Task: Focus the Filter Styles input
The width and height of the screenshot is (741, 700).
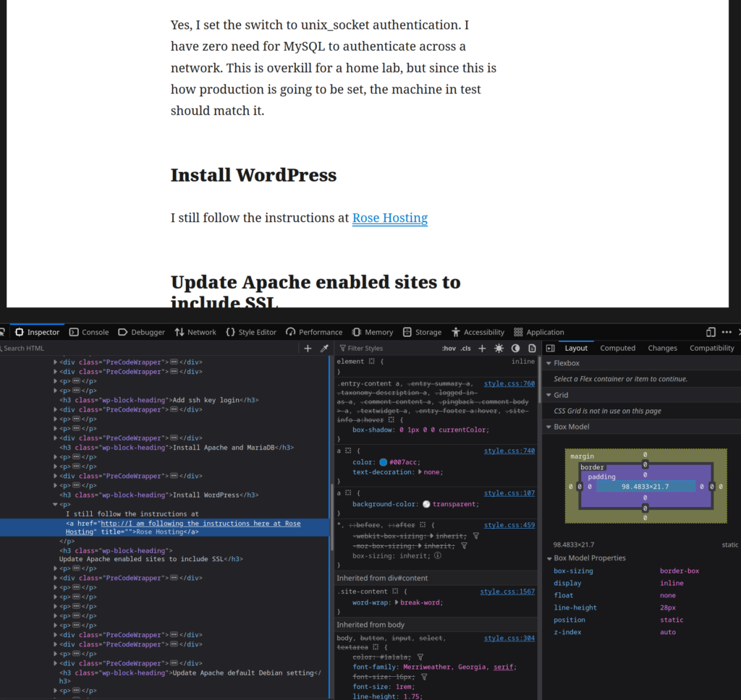Action: pos(389,348)
